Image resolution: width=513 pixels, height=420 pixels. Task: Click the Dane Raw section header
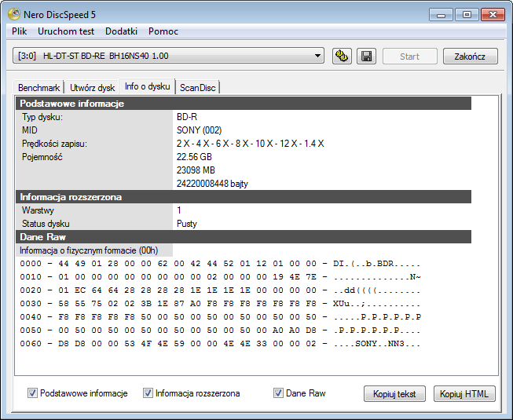pos(244,236)
